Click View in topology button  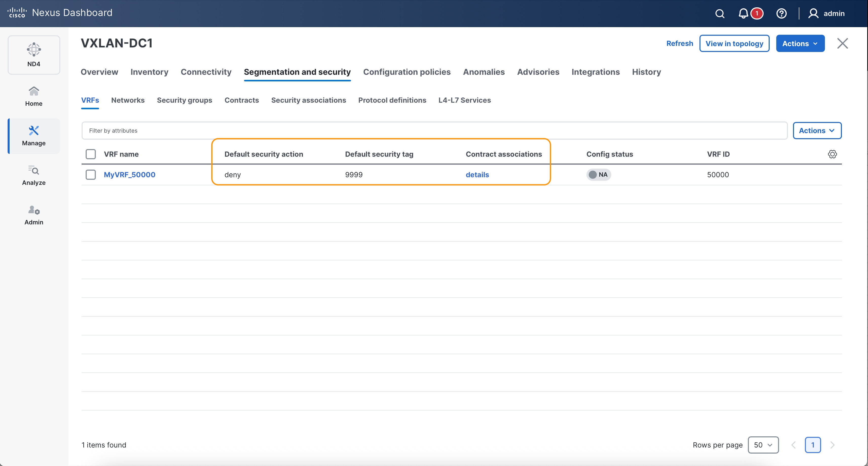(x=734, y=44)
